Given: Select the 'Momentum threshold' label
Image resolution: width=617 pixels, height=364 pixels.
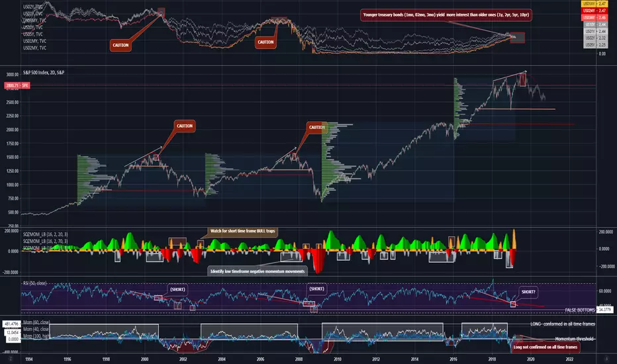Looking at the screenshot, I should (575, 339).
